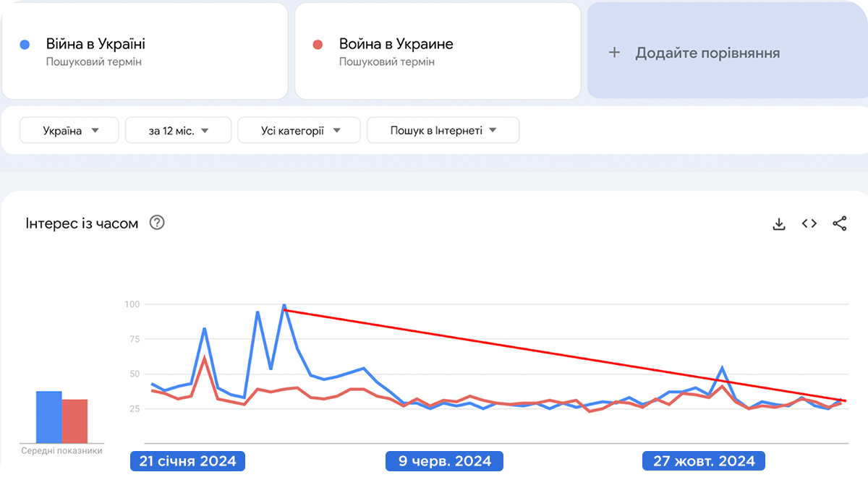The image size is (868, 485).
Task: Click the Додайте порівняння button
Action: coord(707,53)
